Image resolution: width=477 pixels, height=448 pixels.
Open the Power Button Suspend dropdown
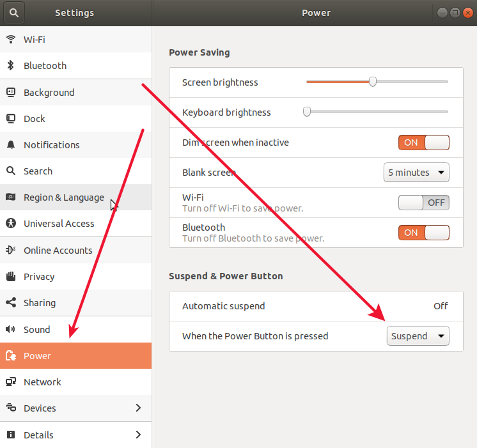(x=418, y=336)
